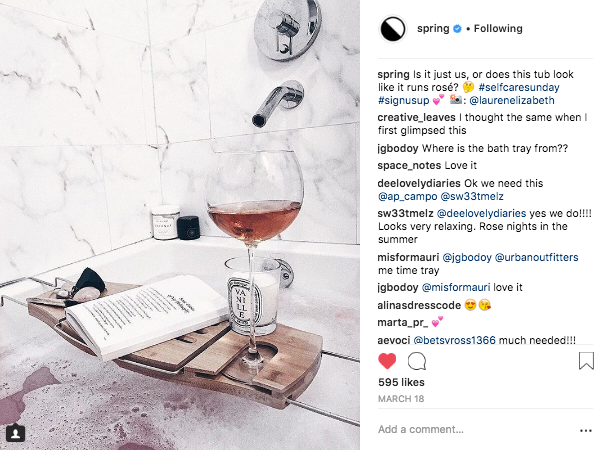
Task: Open the @sw33tmelz mention
Action: point(471,196)
